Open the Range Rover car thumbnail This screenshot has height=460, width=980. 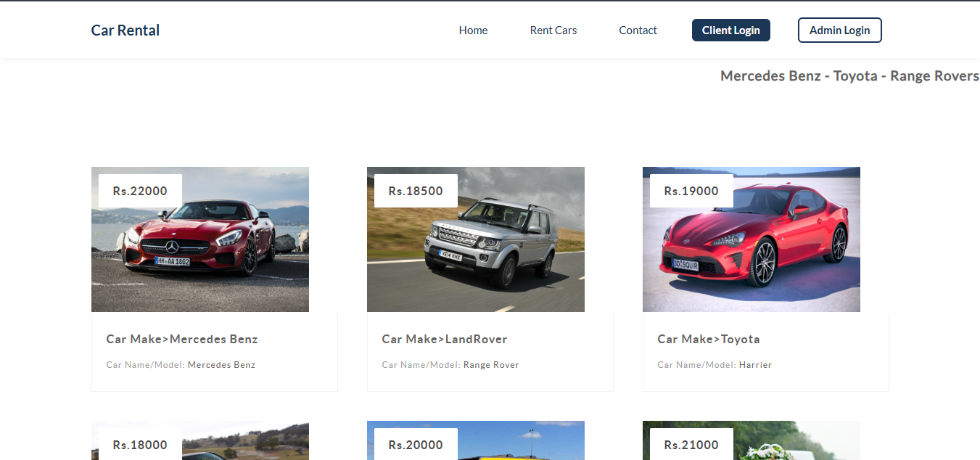475,239
